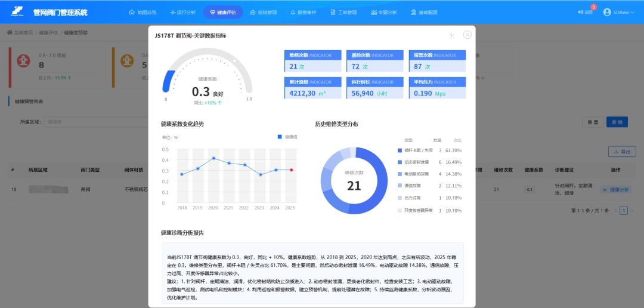644x308 pixels.
Task: Click the 查询 button
Action: point(617,122)
